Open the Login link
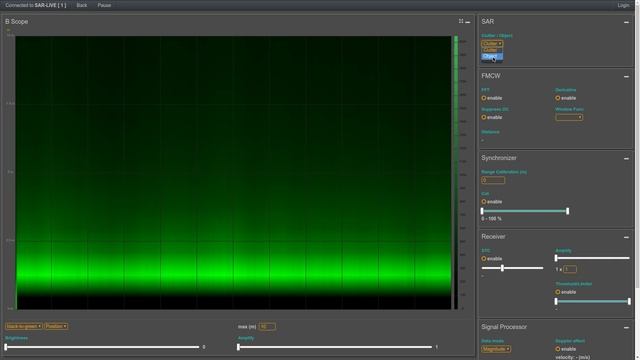Screen dimensions: 640x360 (623, 5)
